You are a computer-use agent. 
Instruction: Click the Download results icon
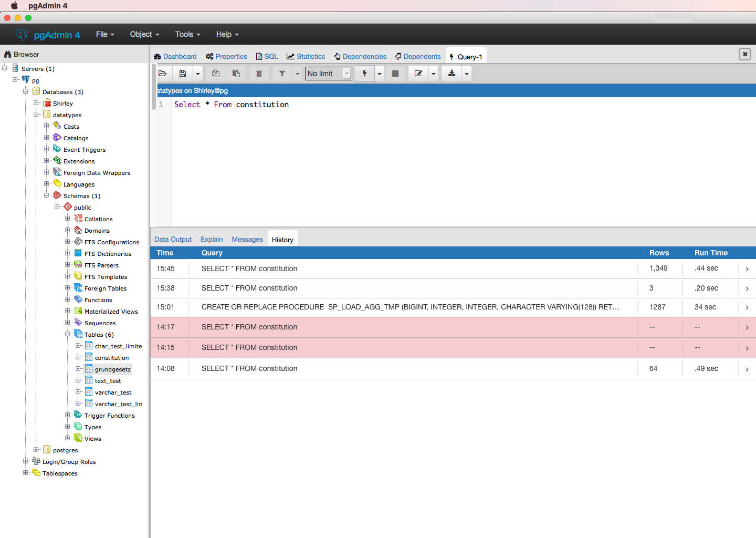click(x=451, y=74)
